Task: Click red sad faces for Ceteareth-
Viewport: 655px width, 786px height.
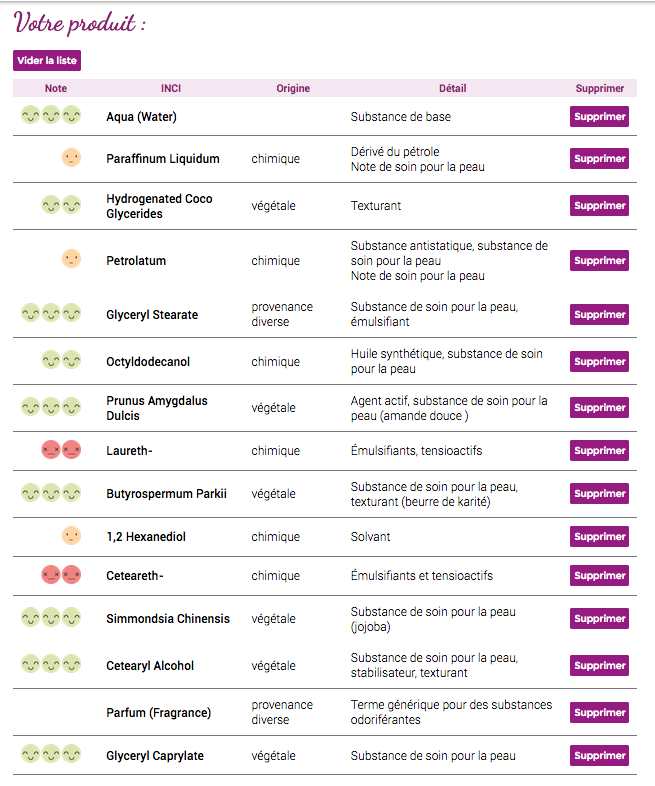Action: (x=61, y=575)
